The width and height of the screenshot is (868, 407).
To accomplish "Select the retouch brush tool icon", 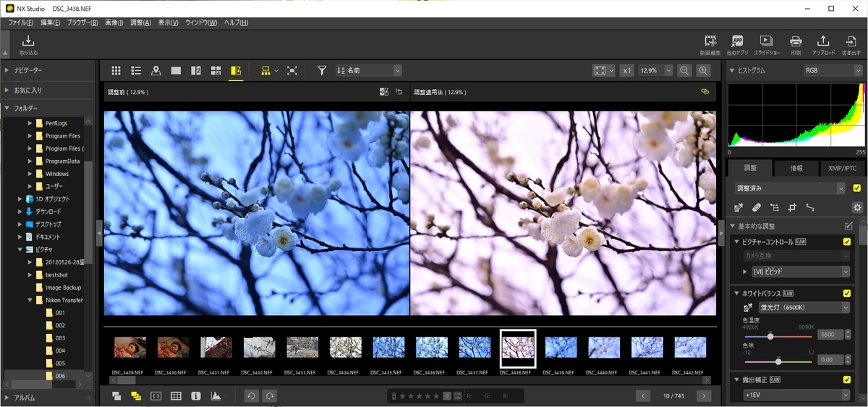I will [x=756, y=208].
